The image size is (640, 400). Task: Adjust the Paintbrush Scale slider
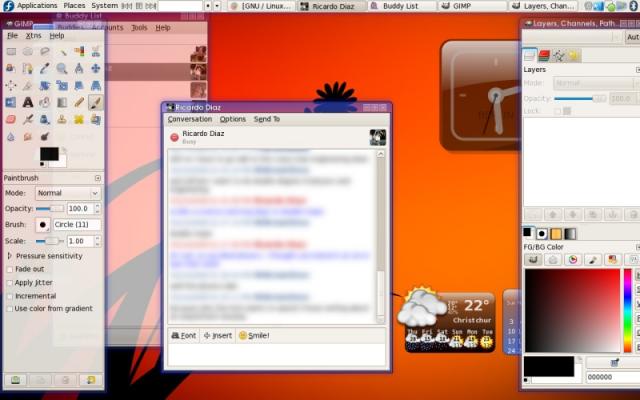point(50,241)
